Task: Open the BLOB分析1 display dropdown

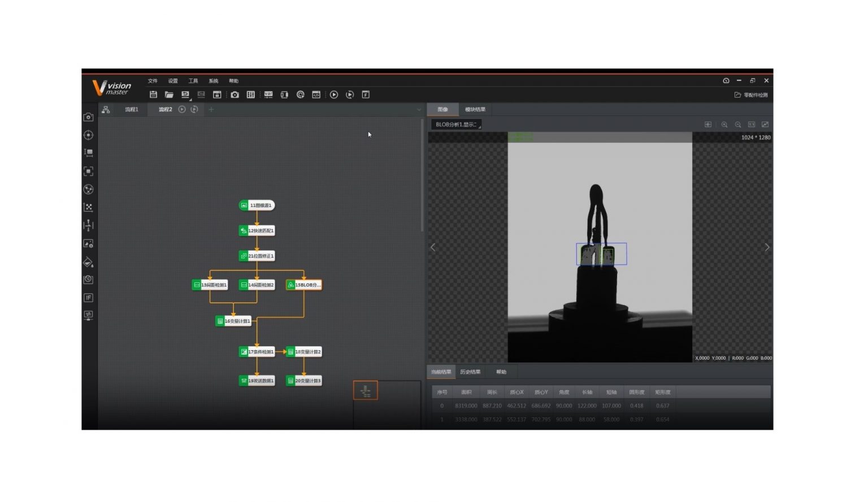Action: (x=455, y=124)
